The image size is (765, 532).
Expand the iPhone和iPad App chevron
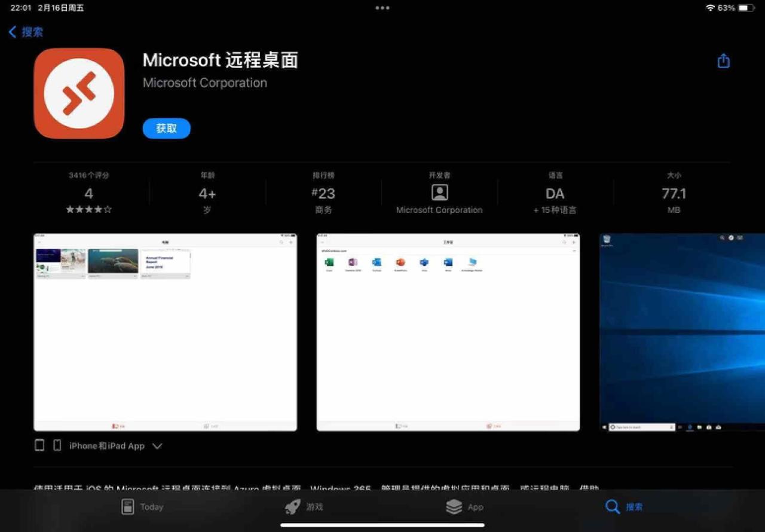coord(157,446)
